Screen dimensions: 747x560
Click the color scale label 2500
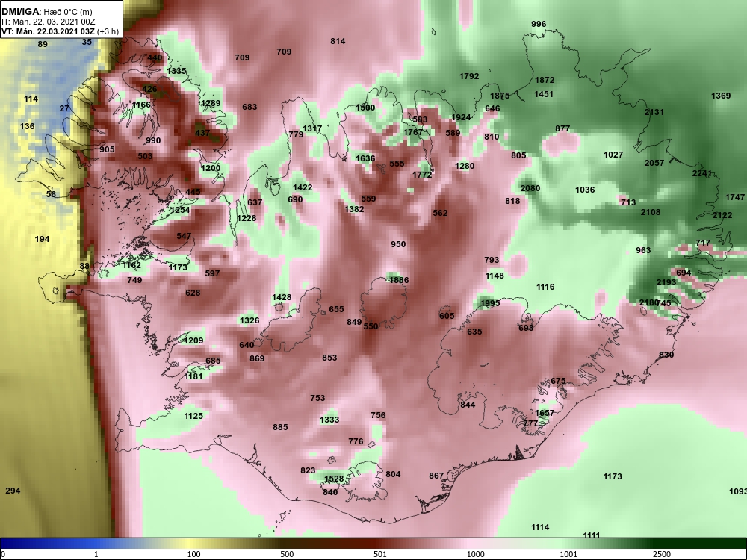pos(662,554)
